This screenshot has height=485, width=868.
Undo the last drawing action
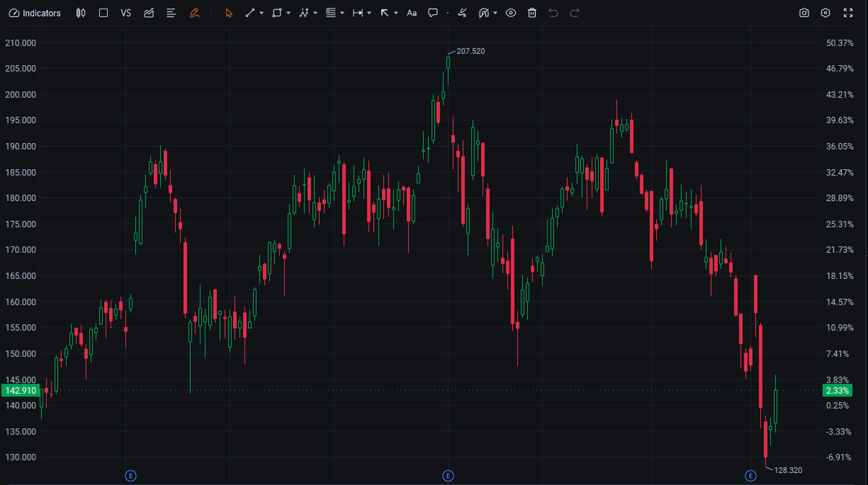tap(553, 13)
